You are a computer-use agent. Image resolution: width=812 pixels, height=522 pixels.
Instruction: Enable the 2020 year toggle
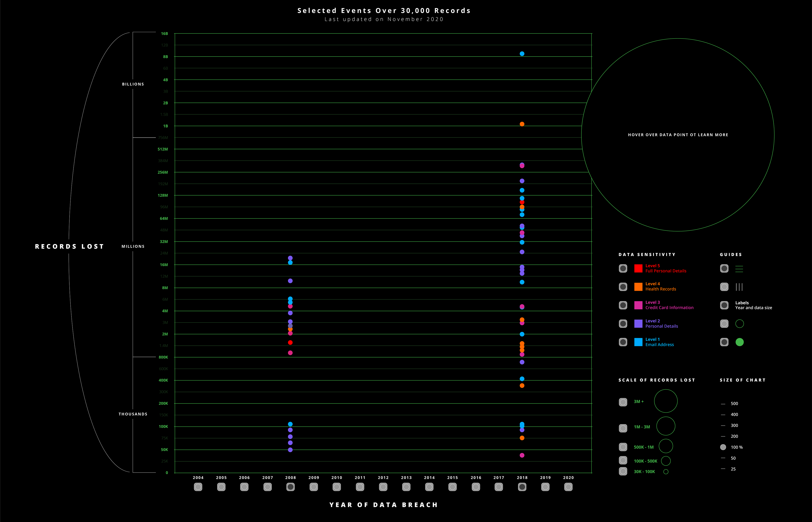pos(568,487)
